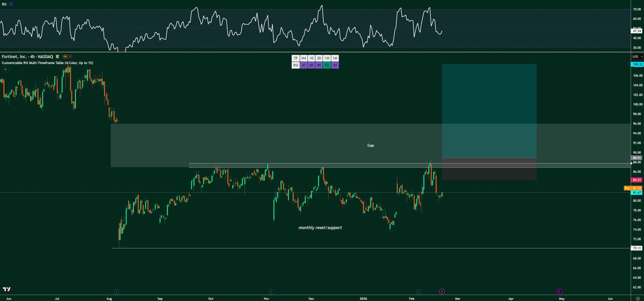Select the Gap text annotation

371,145
